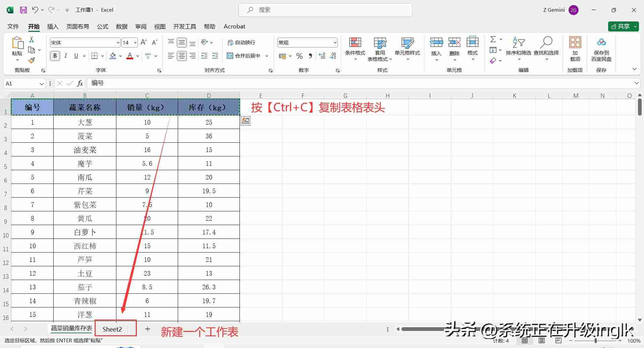Click the comma style icon
The width and height of the screenshot is (644, 348).
(310, 56)
